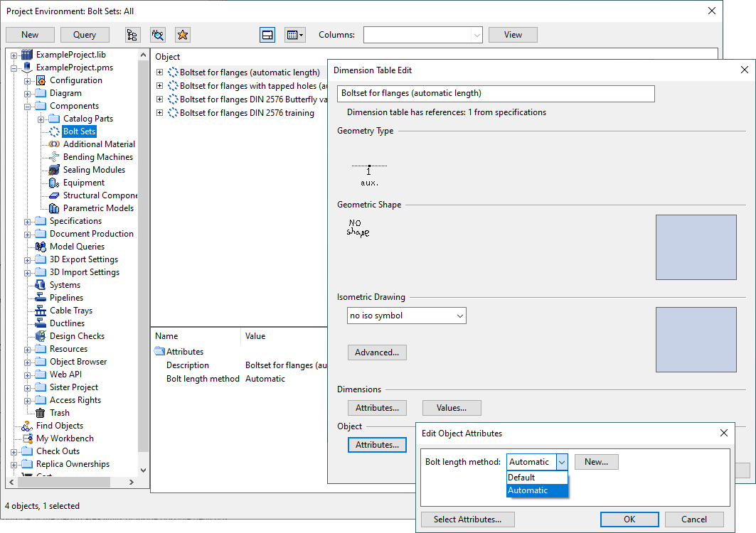Image resolution: width=756 pixels, height=533 pixels.
Task: Click the star favorites toolbar icon
Action: click(x=183, y=35)
